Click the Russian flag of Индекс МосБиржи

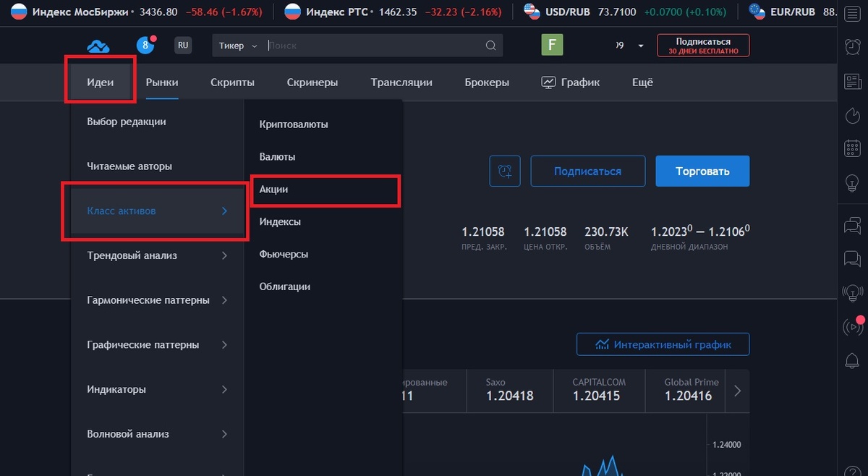coord(19,12)
